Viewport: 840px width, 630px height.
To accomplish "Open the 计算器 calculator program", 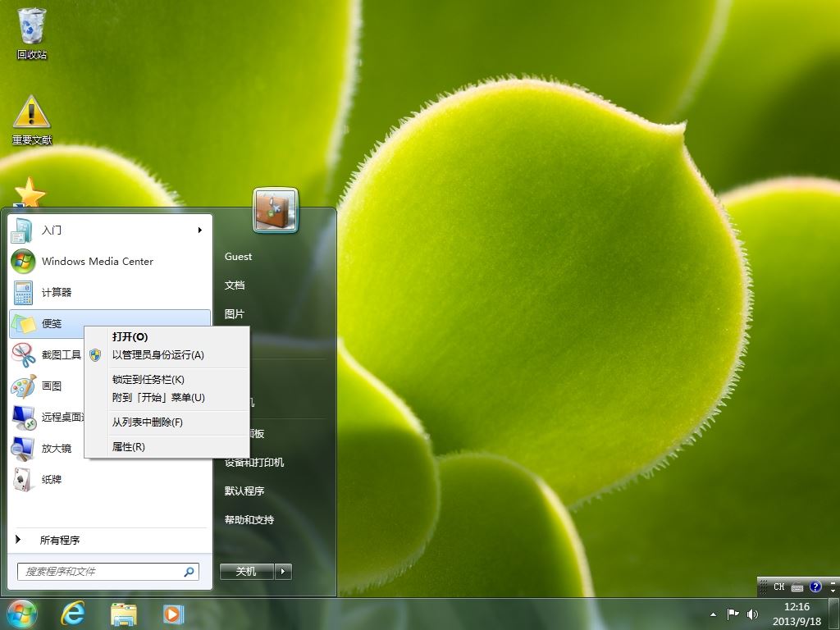I will (110, 293).
